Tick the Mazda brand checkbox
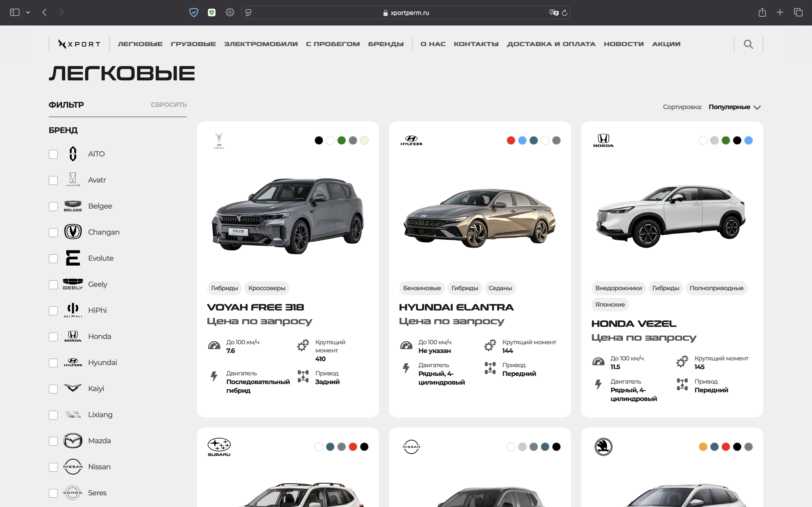This screenshot has width=812, height=507. click(x=53, y=441)
